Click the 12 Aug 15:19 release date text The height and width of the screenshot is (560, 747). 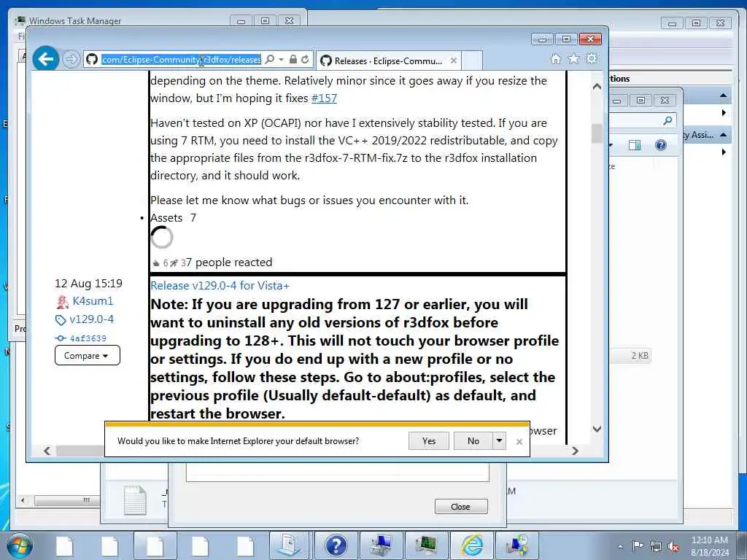point(88,284)
